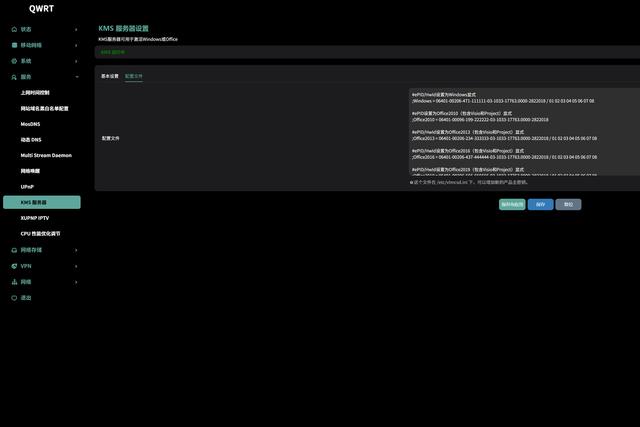Open the Dynamic DNS menu item
The width and height of the screenshot is (640, 427).
(31, 140)
